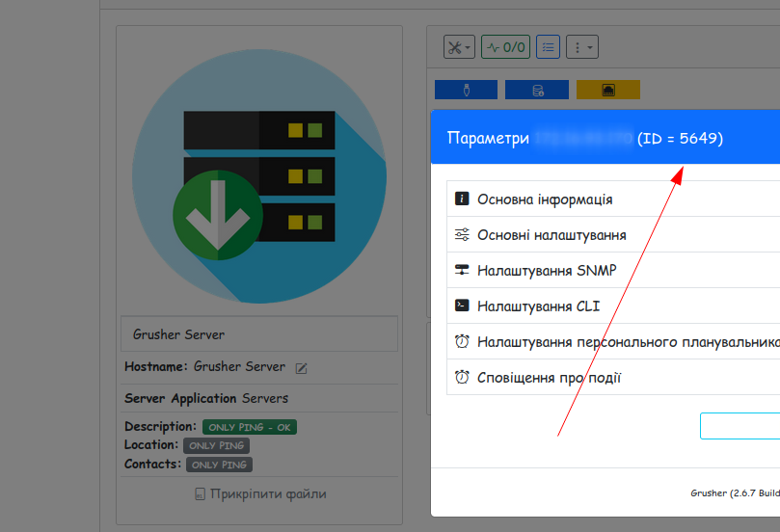Edit hostname via pencil icon
Image resolution: width=780 pixels, height=532 pixels.
pos(301,368)
